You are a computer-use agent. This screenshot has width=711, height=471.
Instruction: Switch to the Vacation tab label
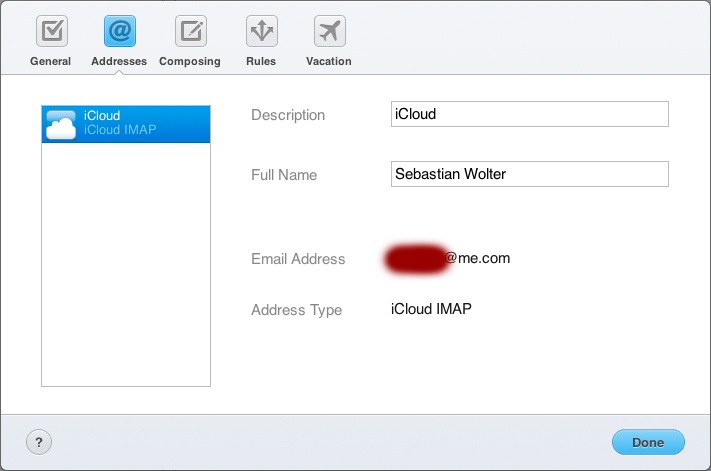pyautogui.click(x=329, y=61)
